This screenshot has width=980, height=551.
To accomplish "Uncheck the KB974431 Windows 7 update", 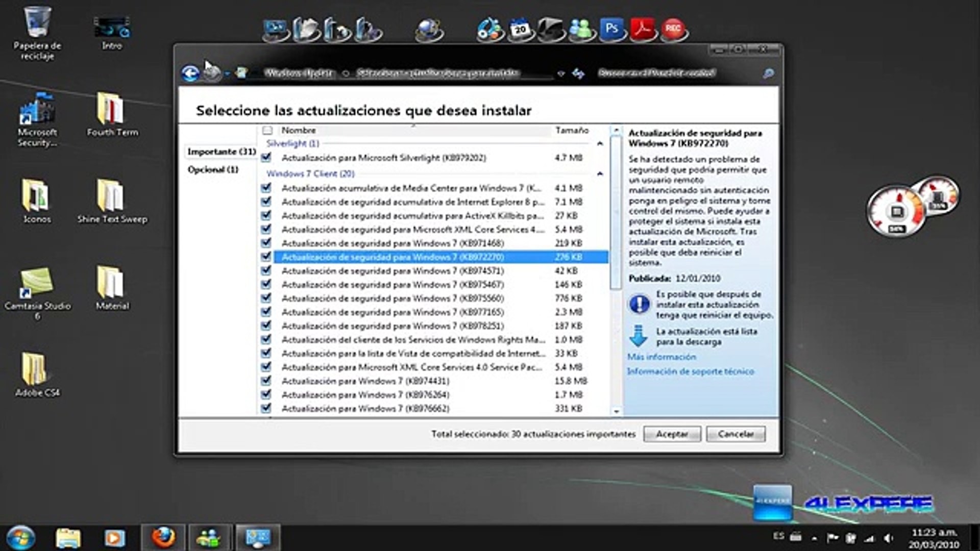I will 266,381.
